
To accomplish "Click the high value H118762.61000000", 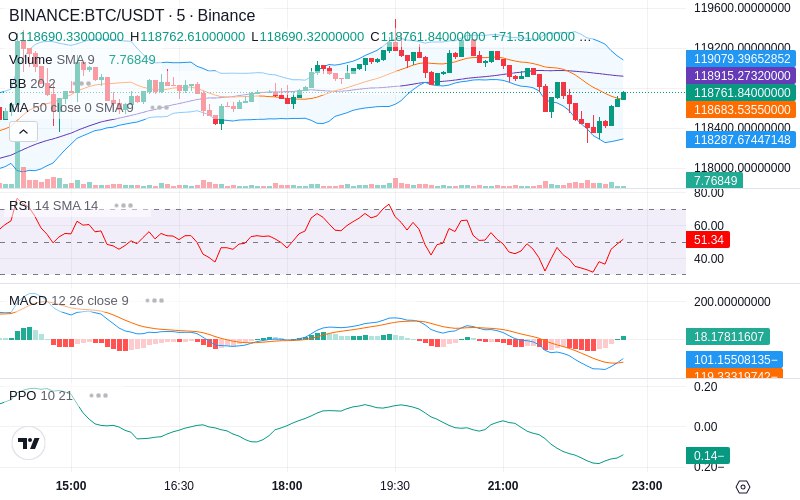I will pos(187,37).
